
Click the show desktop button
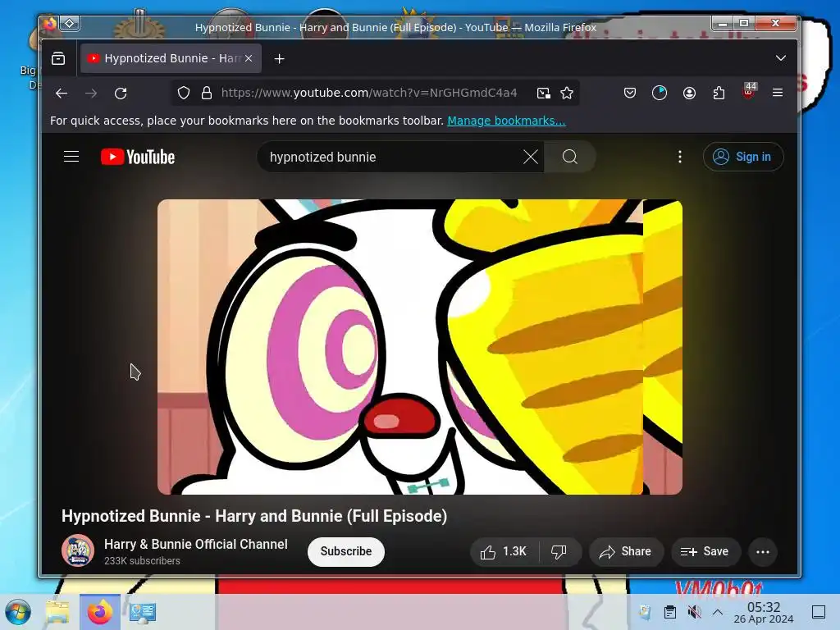point(819,612)
